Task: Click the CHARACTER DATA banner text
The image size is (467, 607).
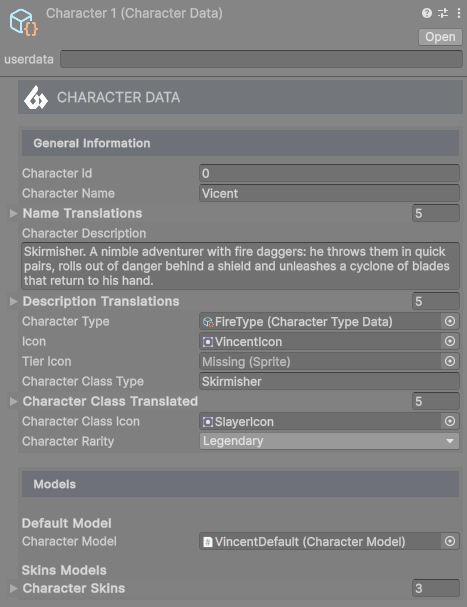Action: click(x=118, y=97)
